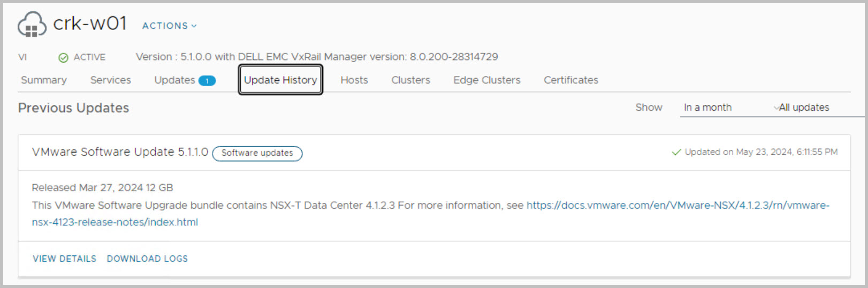Go to the Updates tab
Viewport: 868px width, 288px height.
point(174,80)
